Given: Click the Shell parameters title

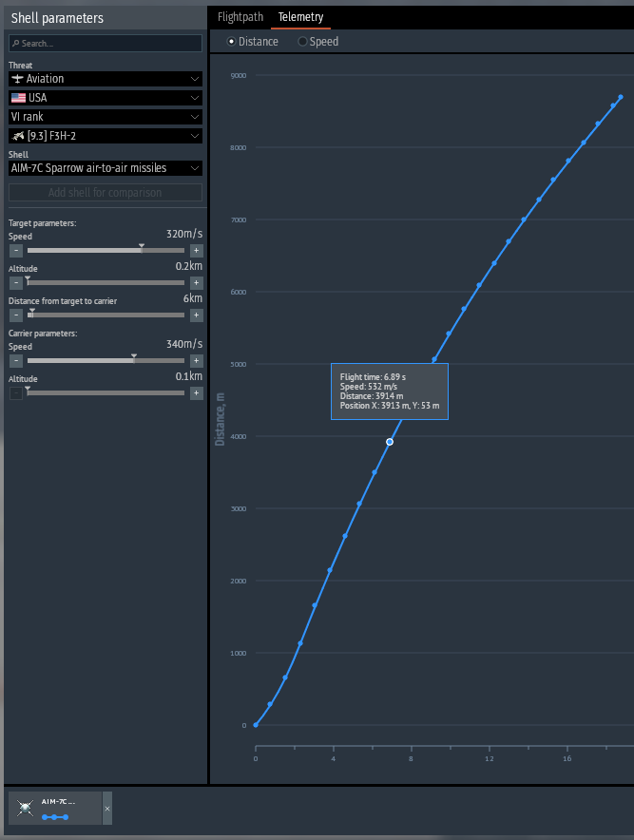Looking at the screenshot, I should pyautogui.click(x=57, y=18).
